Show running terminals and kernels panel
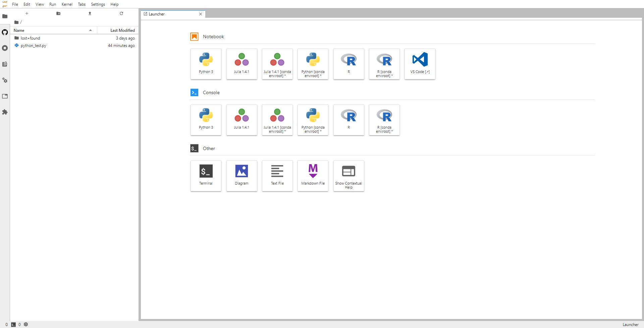The height and width of the screenshot is (328, 644). (5, 48)
